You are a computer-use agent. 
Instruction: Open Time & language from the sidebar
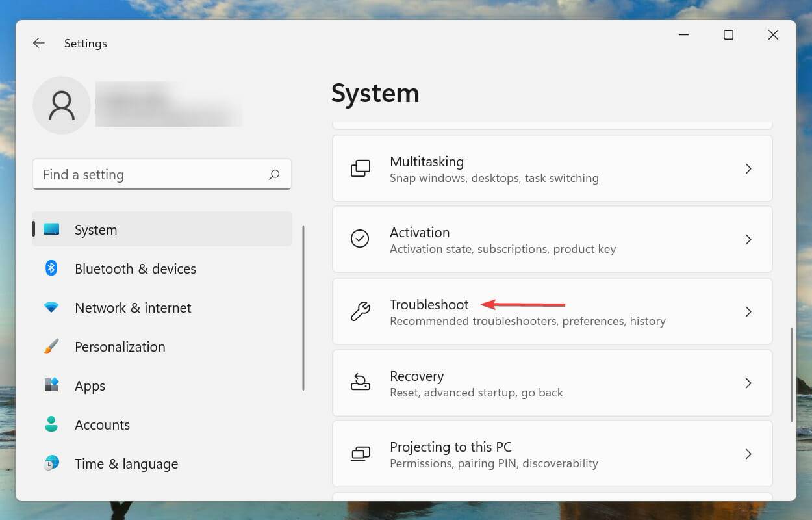pyautogui.click(x=126, y=463)
